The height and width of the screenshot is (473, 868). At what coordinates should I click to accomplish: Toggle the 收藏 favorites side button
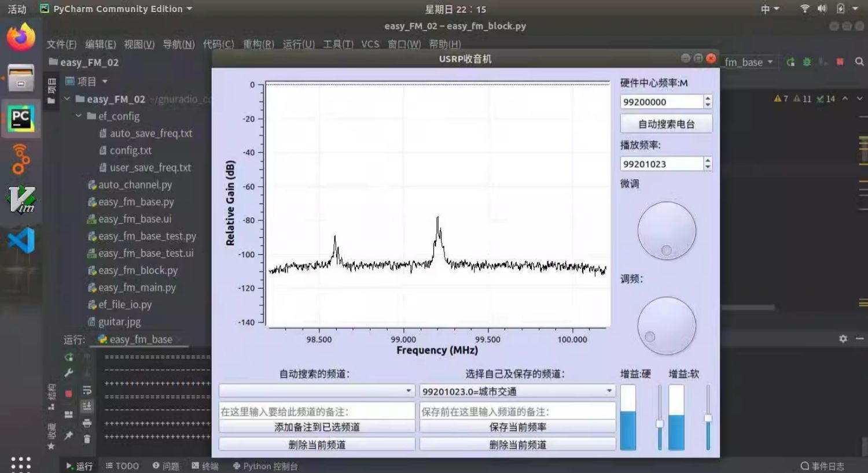click(x=52, y=436)
